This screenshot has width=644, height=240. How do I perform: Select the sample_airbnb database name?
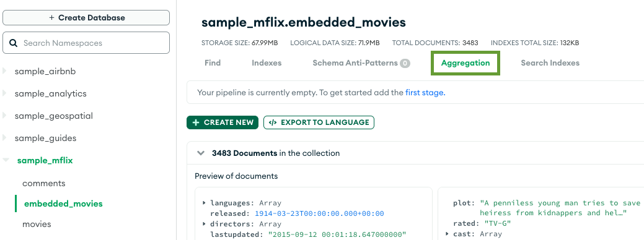(45, 71)
